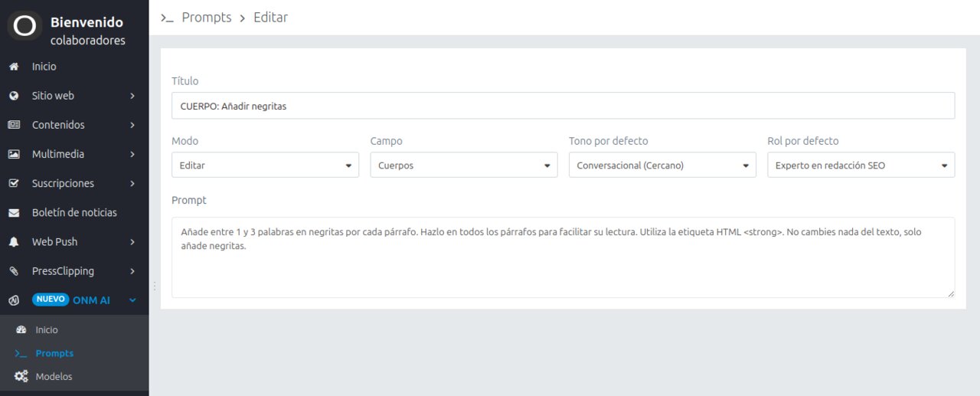Click the home icon next to Inicio
Image resolution: width=980 pixels, height=396 pixels.
14,67
